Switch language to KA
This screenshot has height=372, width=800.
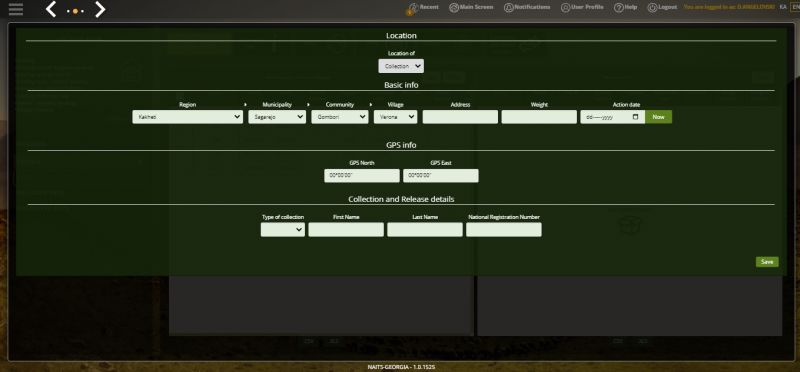point(783,7)
